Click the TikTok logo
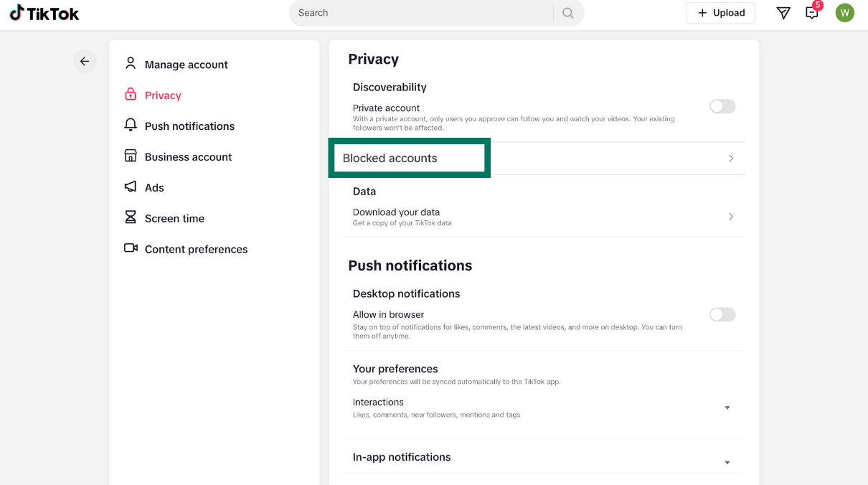The width and height of the screenshot is (868, 485). 43,12
